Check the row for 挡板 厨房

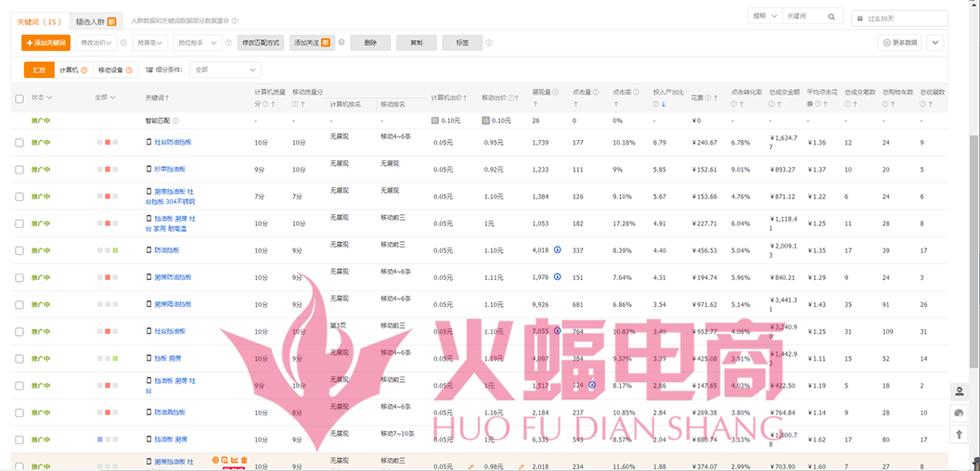19,359
